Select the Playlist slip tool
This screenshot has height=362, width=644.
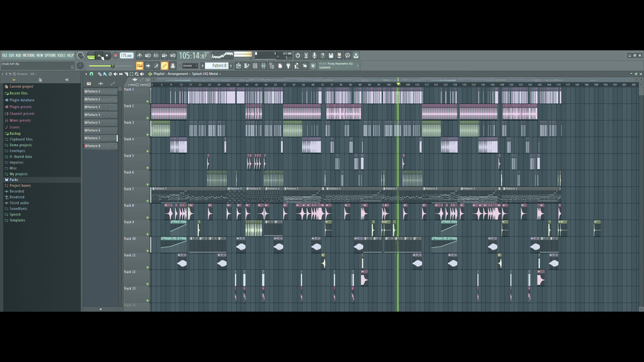121,74
